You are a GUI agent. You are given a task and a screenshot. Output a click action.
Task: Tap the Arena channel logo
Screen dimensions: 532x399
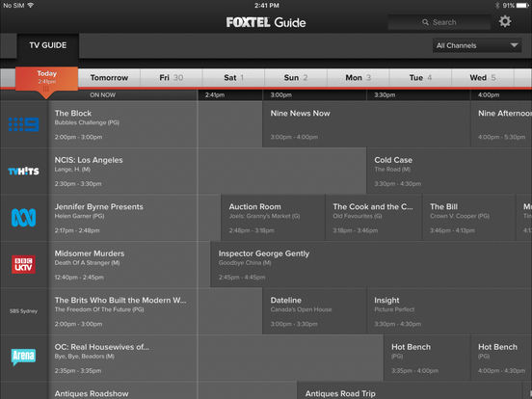tap(23, 357)
